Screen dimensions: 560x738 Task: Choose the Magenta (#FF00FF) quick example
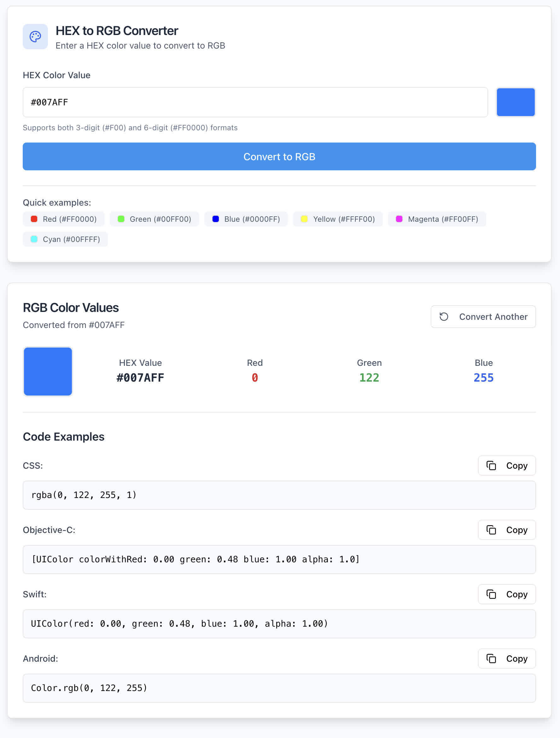pyautogui.click(x=437, y=219)
